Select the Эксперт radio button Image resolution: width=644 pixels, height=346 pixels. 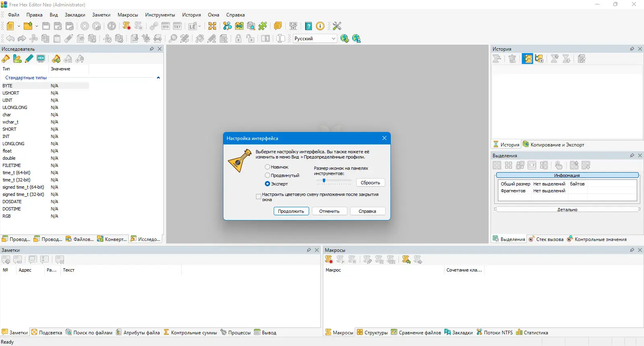267,184
